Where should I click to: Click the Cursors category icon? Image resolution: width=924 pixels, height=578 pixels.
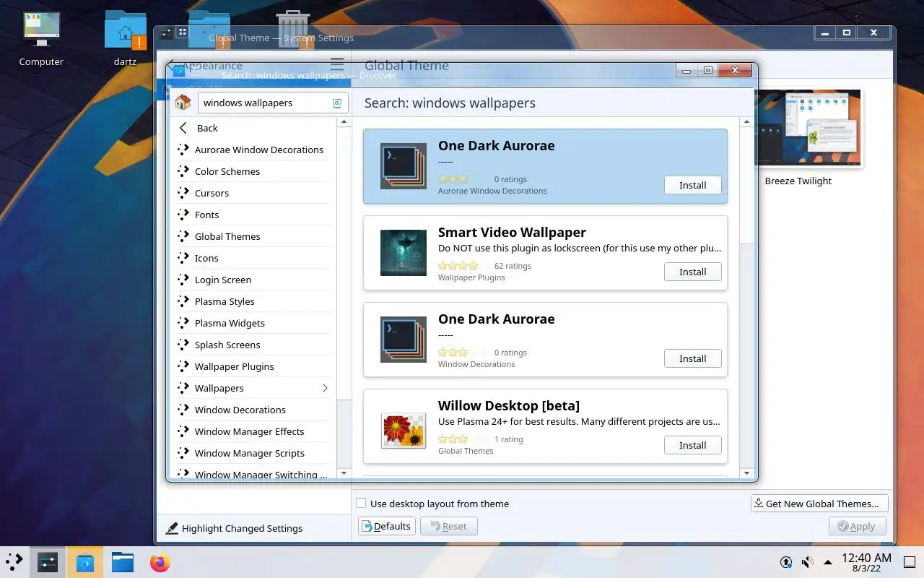pyautogui.click(x=183, y=193)
